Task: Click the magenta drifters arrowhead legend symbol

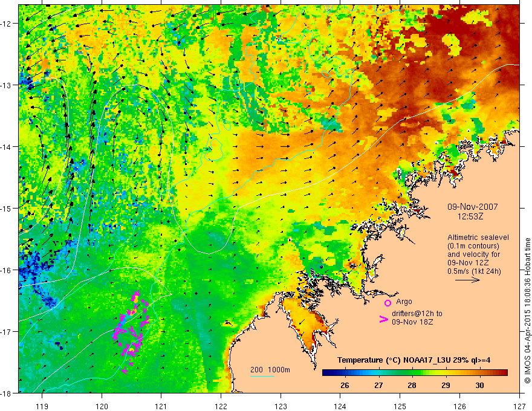Action: (x=383, y=319)
